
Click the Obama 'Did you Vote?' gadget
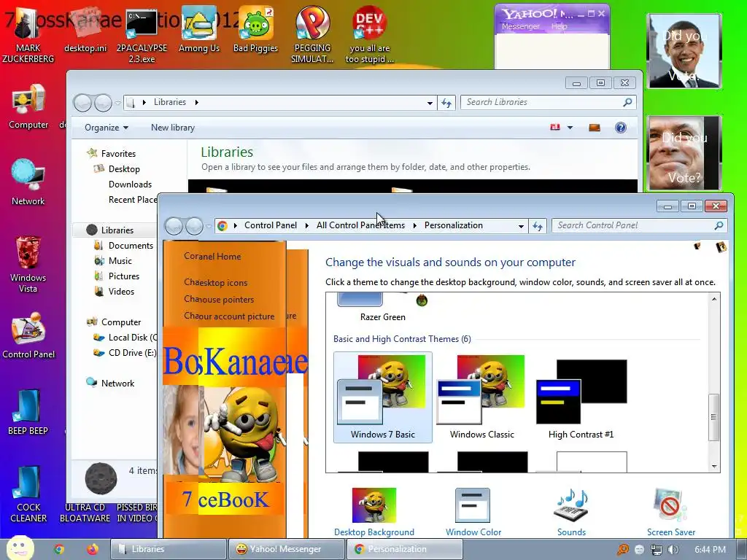pos(684,51)
